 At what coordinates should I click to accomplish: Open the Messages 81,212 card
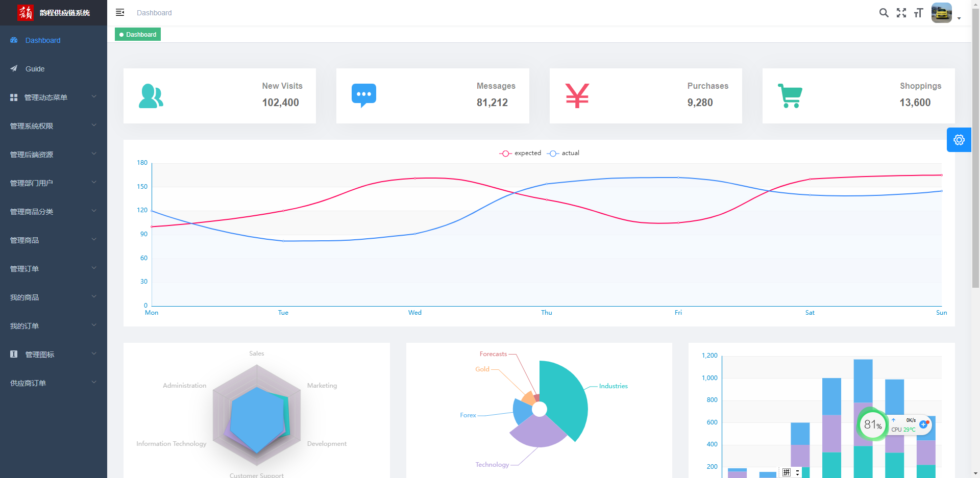click(433, 96)
